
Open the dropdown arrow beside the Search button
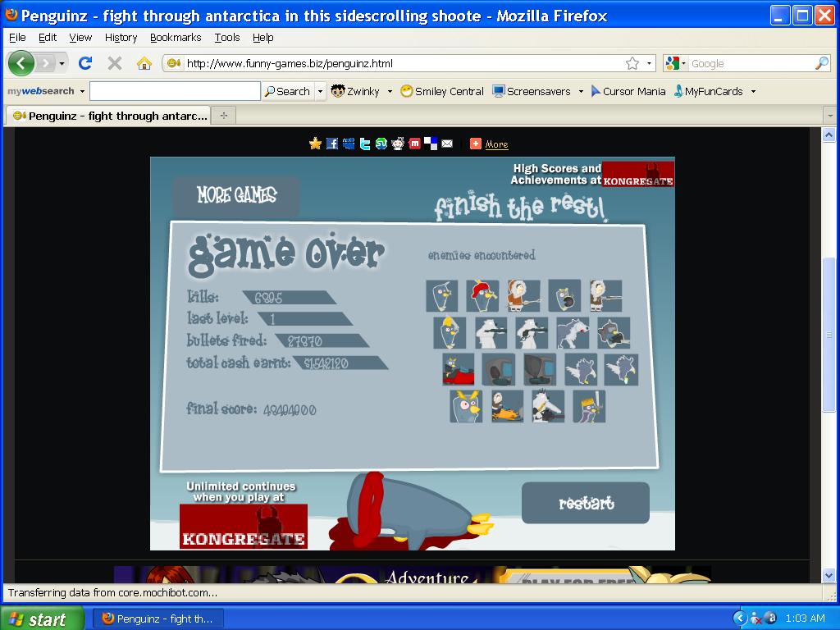[x=321, y=92]
